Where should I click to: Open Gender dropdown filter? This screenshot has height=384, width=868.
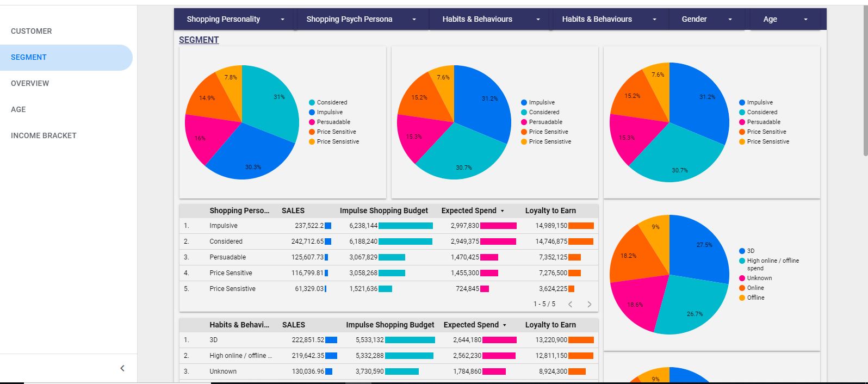click(x=707, y=19)
